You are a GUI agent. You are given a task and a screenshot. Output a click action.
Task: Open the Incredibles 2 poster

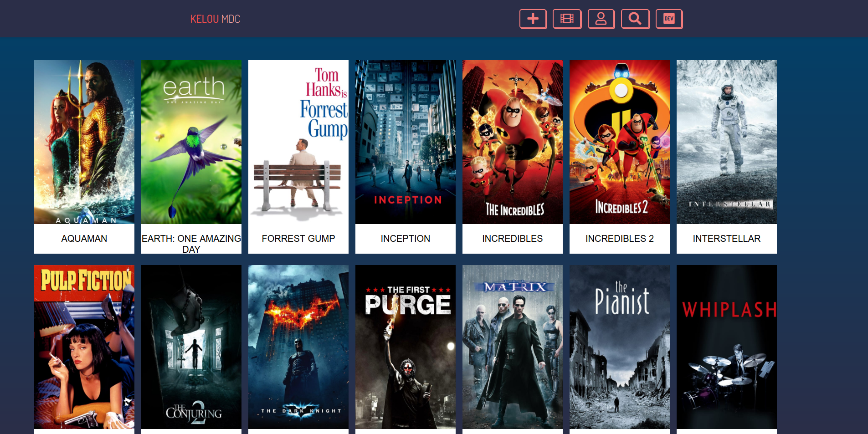620,142
